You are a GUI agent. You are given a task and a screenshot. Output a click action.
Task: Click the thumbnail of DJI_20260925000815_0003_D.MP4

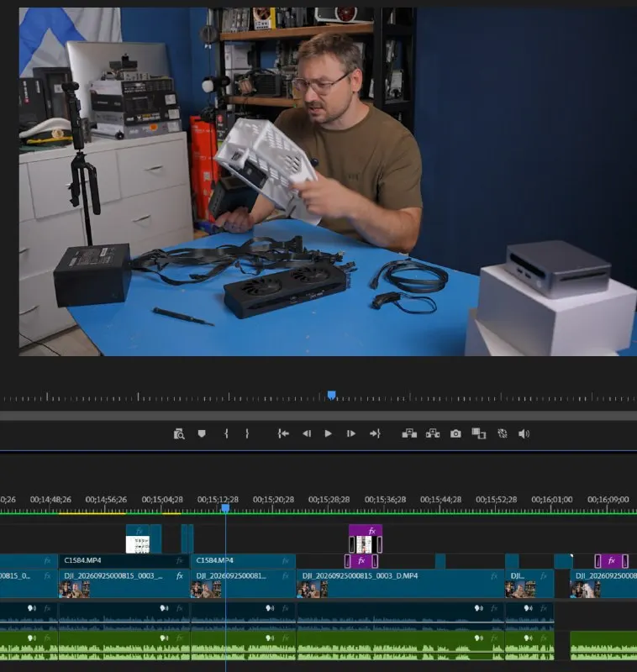coord(313,589)
